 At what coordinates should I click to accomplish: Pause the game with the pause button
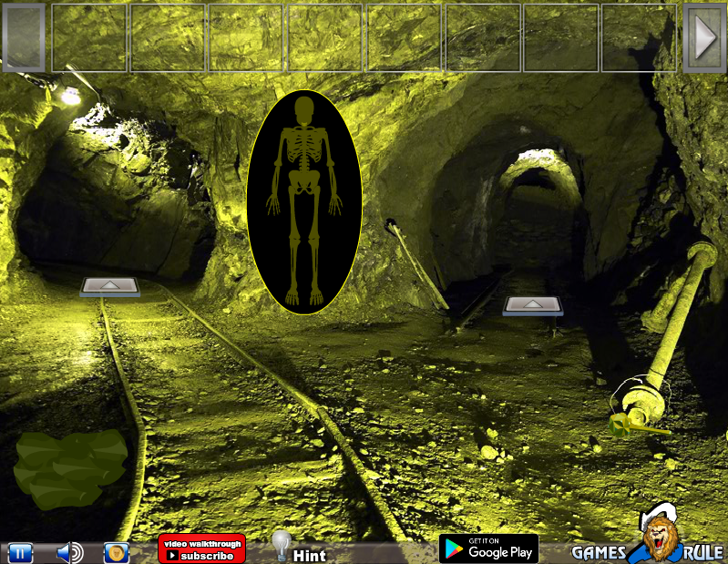point(20,552)
